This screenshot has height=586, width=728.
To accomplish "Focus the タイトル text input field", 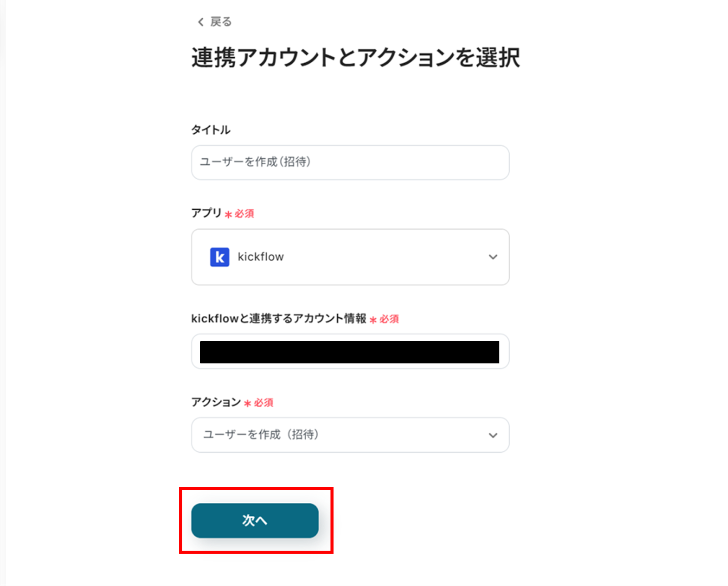I will coord(350,162).
